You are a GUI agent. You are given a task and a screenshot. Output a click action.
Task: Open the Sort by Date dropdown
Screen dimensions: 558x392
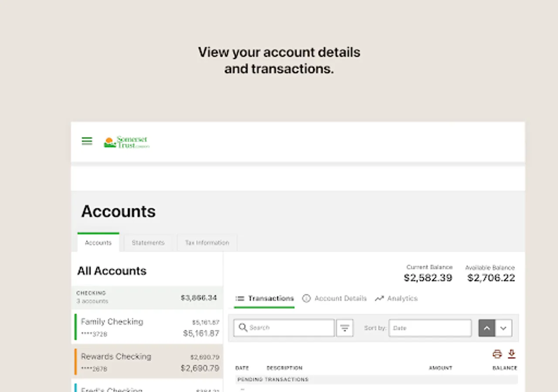[430, 328]
